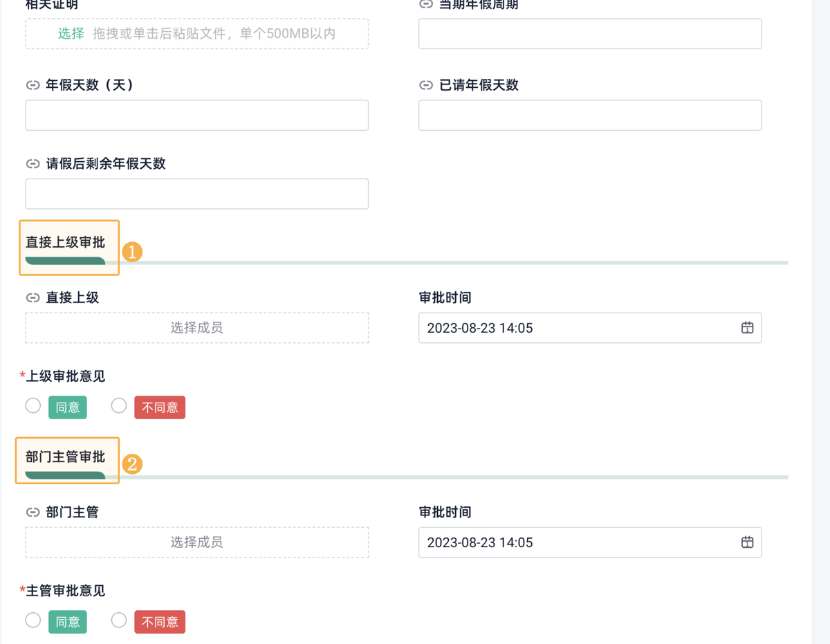Switch to 部门主管审批 section tab
The image size is (830, 644).
pos(66,458)
